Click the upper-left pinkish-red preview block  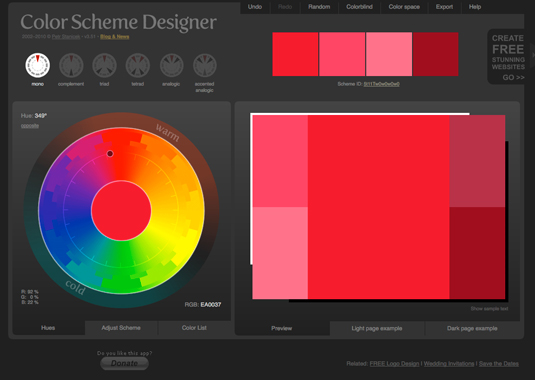tap(280, 161)
